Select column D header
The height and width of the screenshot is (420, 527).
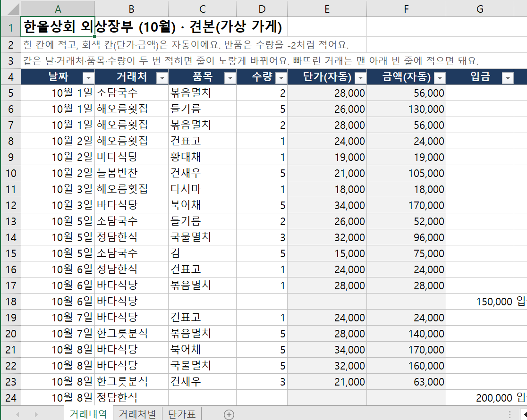(x=262, y=9)
